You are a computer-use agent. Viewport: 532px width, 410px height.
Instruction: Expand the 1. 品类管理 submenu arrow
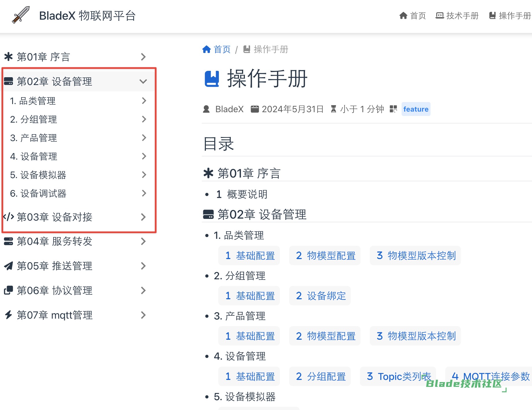click(144, 101)
